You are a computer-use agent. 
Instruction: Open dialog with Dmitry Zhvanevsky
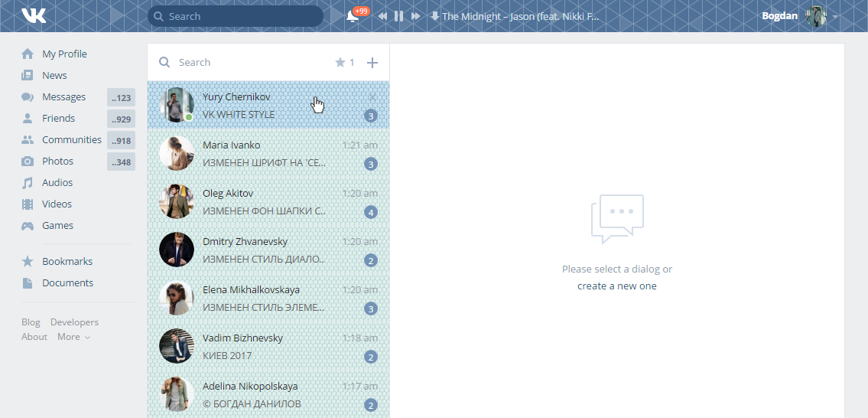(268, 250)
